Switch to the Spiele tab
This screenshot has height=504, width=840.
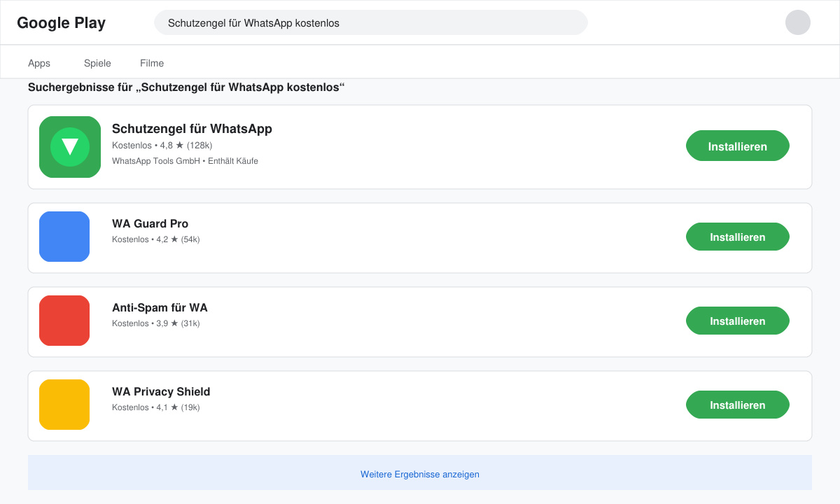click(97, 63)
